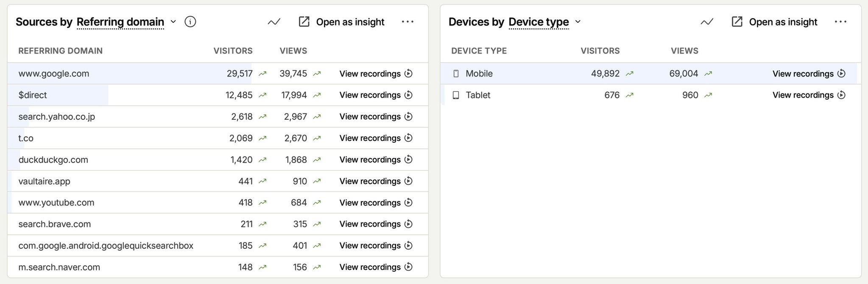This screenshot has height=284, width=868.
Task: View recordings for www.youtube.com
Action: coord(376,202)
